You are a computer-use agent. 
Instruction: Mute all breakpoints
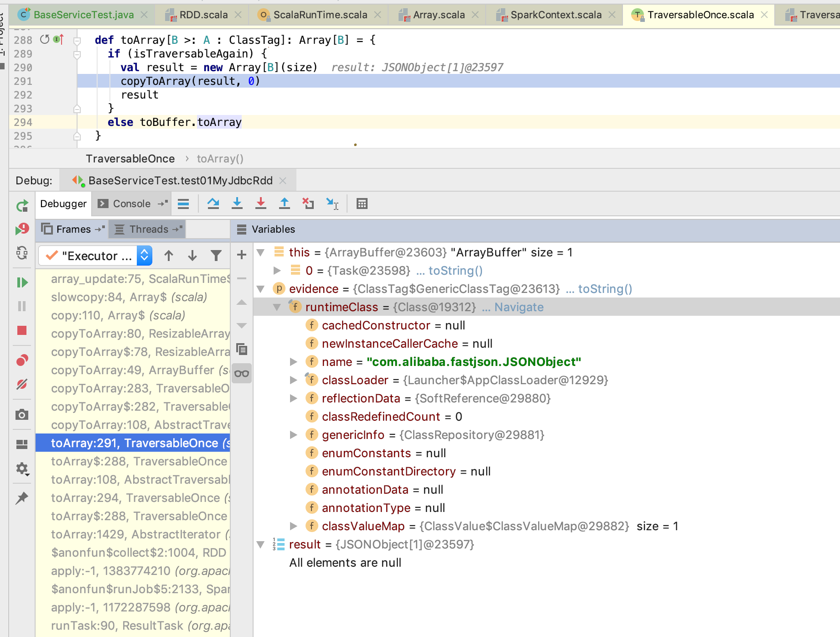point(22,385)
